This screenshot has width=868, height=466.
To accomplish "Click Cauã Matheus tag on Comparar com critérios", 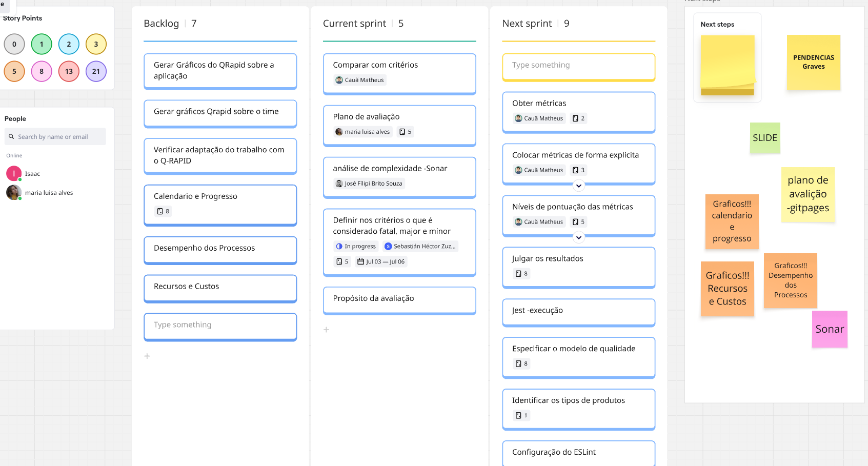I will click(x=359, y=80).
